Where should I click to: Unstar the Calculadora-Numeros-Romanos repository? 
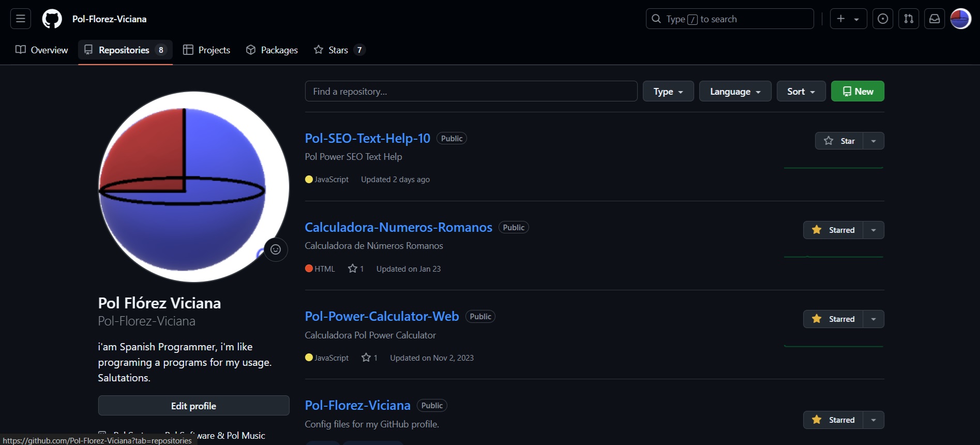click(833, 230)
